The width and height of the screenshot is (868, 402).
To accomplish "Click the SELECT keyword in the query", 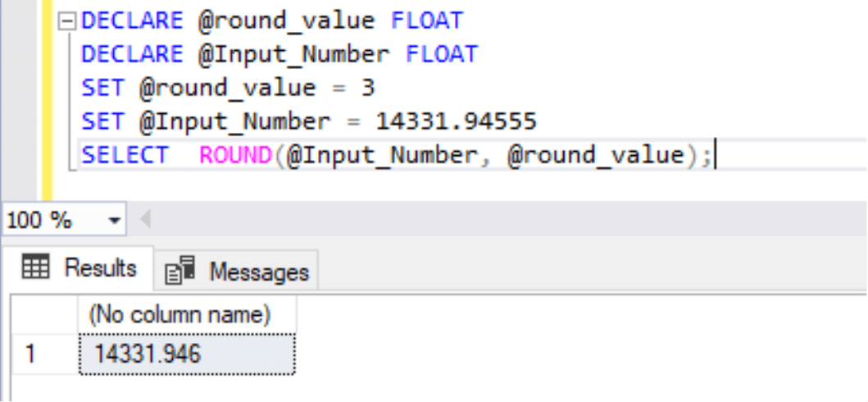I will (x=125, y=155).
